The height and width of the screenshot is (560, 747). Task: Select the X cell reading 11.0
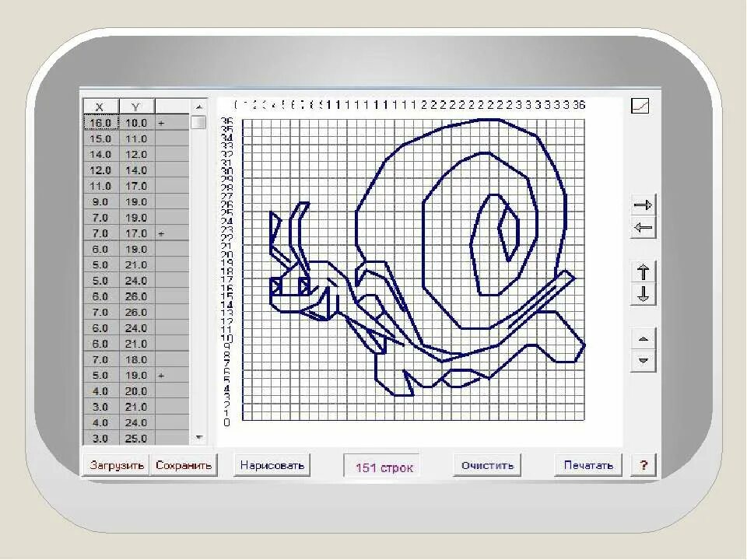(x=101, y=186)
